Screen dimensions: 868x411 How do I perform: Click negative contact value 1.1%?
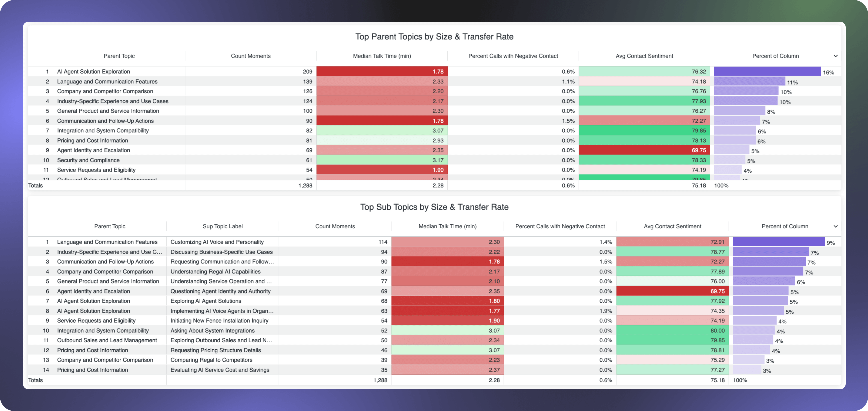coord(568,81)
